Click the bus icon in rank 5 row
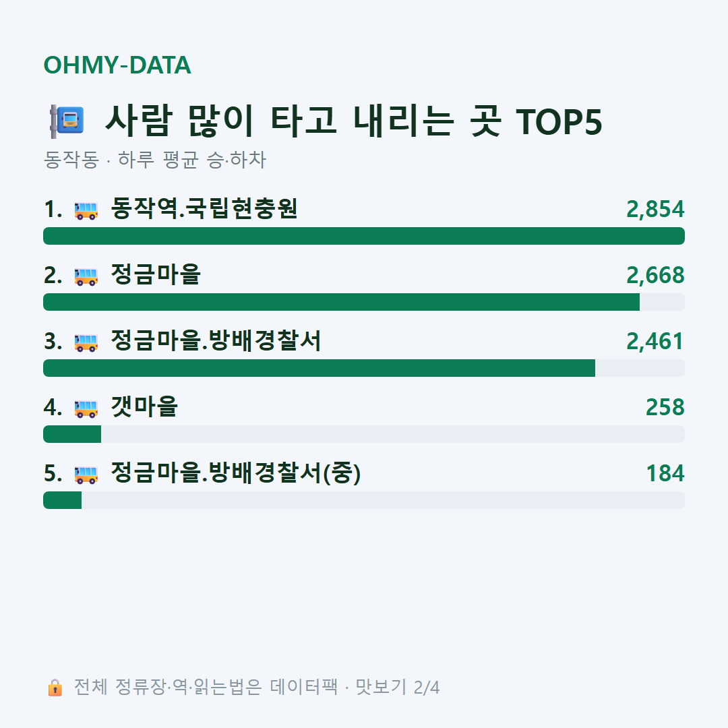The height and width of the screenshot is (728, 728). [x=86, y=475]
